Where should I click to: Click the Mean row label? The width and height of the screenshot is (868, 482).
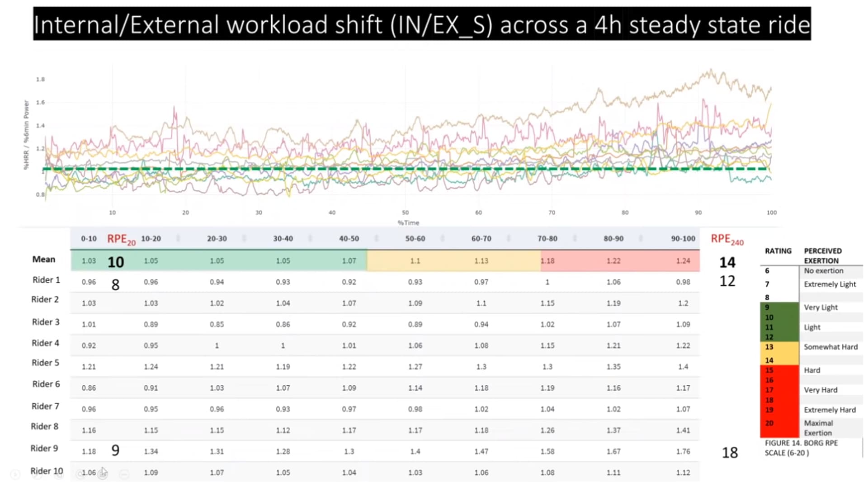pyautogui.click(x=43, y=259)
